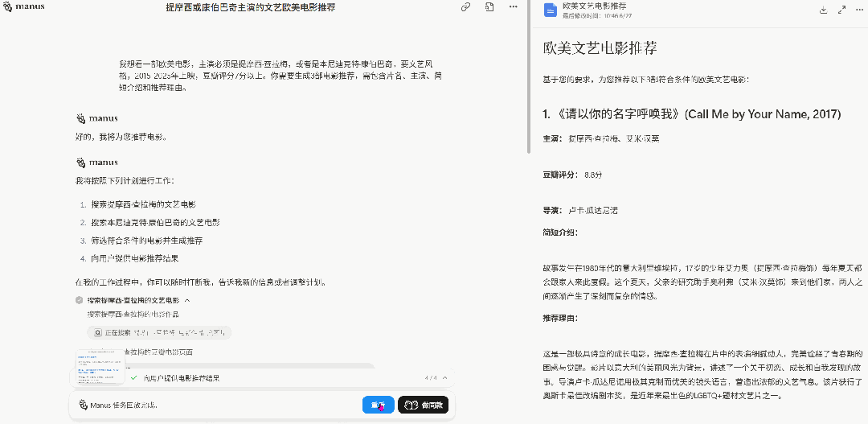
Task: Copy the share link via chain icon
Action: (465, 7)
